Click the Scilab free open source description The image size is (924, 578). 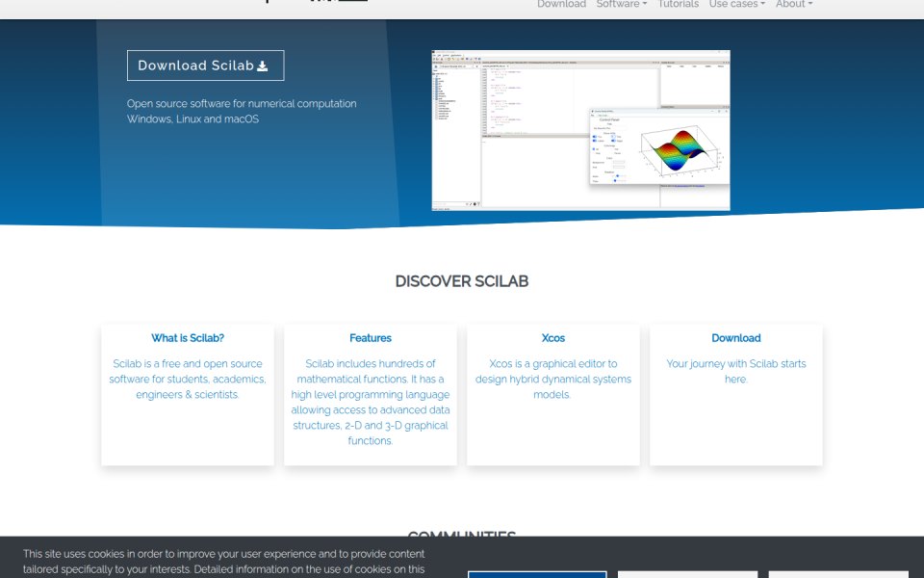(188, 380)
